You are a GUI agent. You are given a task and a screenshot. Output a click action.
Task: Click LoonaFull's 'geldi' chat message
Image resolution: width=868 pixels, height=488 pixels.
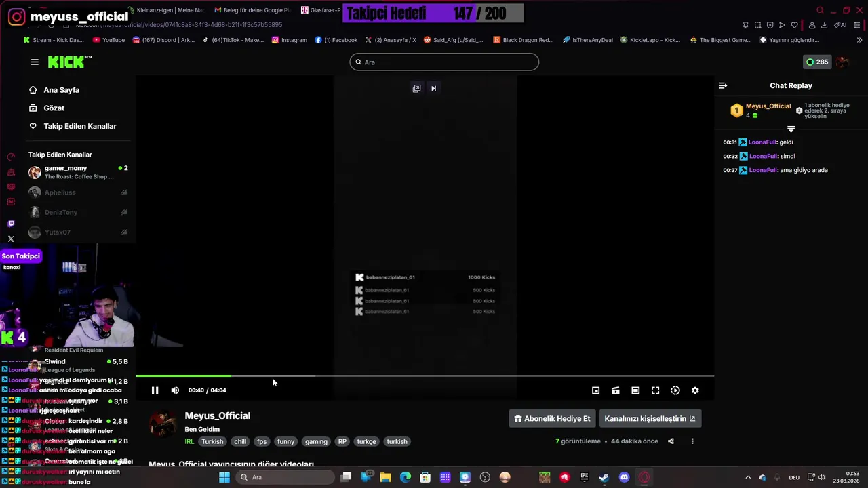[x=758, y=142]
